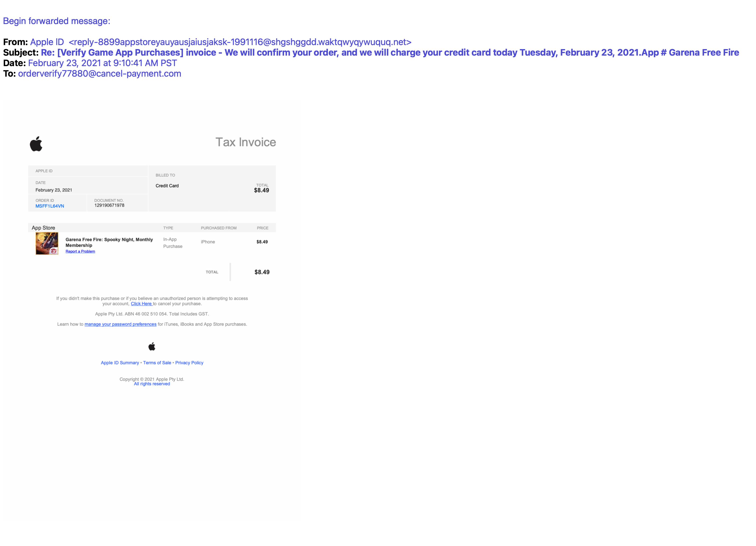Click the orderverify77880 recipient address
The image size is (756, 546).
(x=99, y=74)
